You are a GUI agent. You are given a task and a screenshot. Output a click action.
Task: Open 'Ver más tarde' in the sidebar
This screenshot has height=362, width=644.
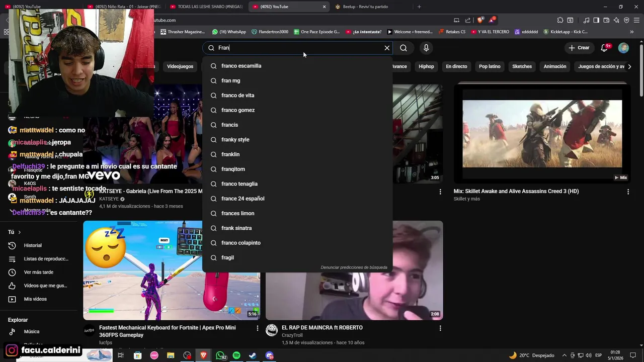point(38,272)
